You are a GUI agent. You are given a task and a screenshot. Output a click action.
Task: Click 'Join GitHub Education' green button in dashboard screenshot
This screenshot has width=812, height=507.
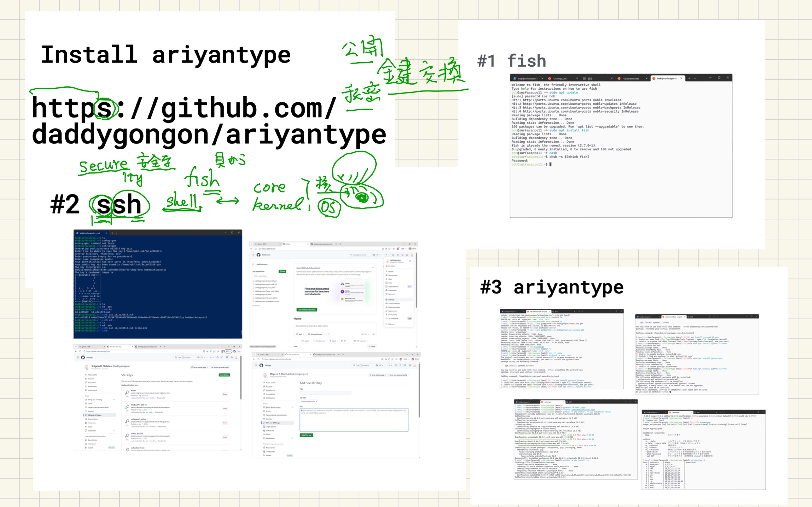pyautogui.click(x=307, y=310)
